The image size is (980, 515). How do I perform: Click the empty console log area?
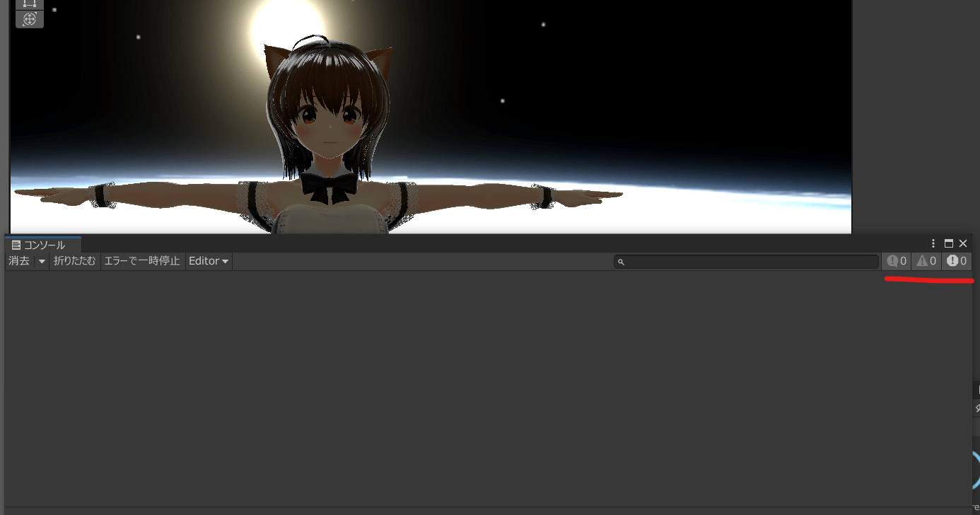point(488,389)
